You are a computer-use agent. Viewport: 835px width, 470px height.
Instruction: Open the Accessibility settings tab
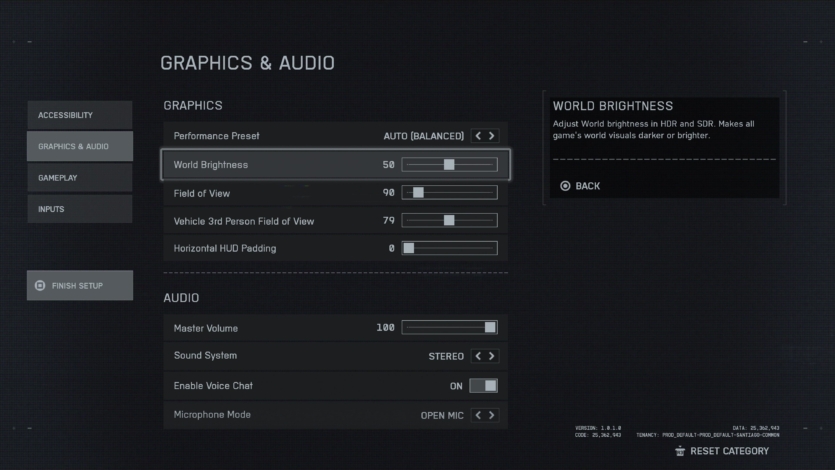pos(79,115)
